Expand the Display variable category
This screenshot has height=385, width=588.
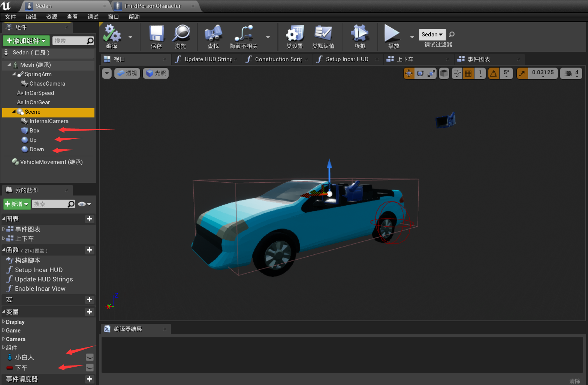point(4,322)
